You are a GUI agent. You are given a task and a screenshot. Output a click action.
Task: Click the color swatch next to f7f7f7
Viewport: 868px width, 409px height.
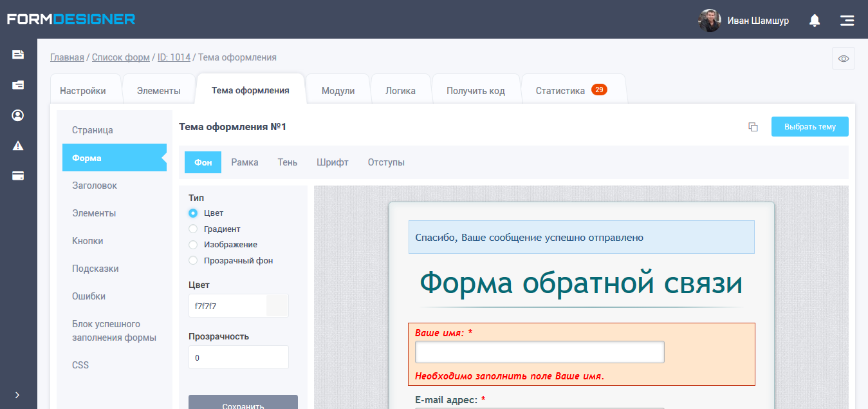click(277, 306)
